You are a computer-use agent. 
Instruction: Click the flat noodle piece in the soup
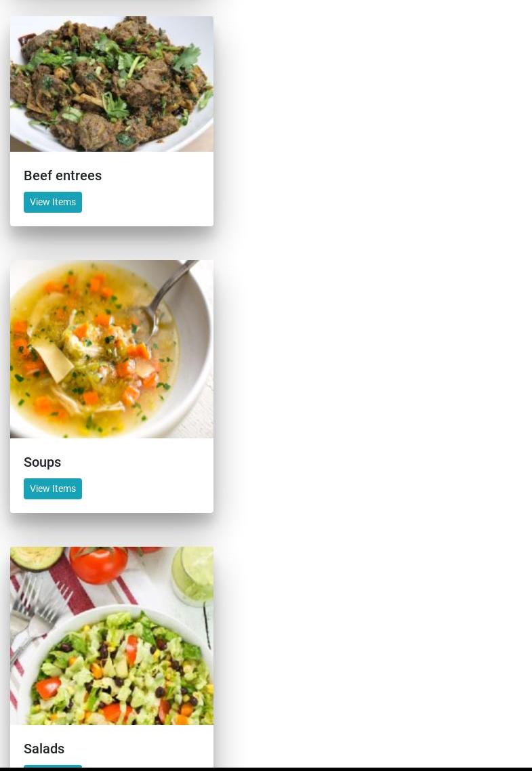(x=54, y=361)
